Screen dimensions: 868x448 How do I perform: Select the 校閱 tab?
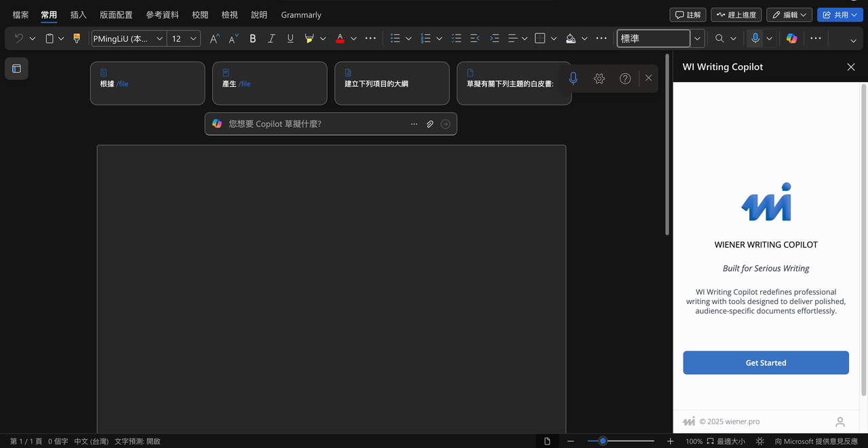pos(200,14)
